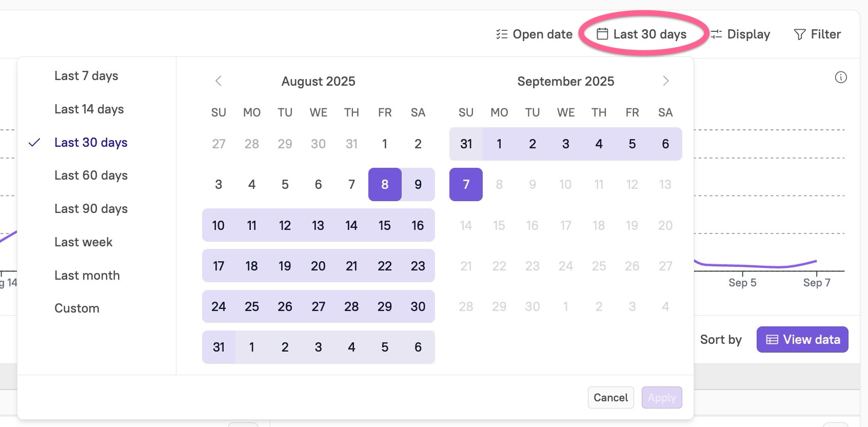Choose Last month from the preset list
This screenshot has width=868, height=427.
point(87,275)
